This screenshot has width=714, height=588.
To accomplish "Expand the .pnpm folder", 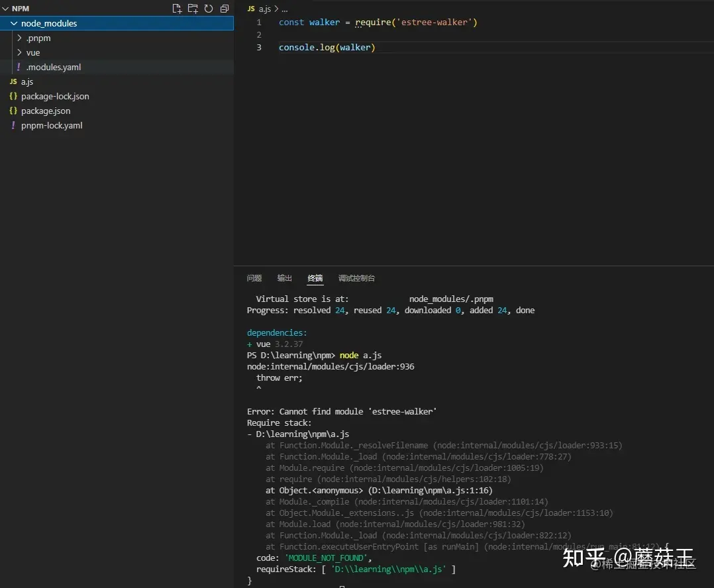I will pyautogui.click(x=19, y=38).
